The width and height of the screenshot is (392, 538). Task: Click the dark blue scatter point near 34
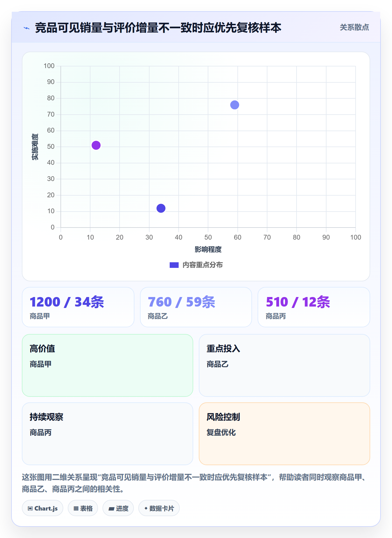pos(161,208)
